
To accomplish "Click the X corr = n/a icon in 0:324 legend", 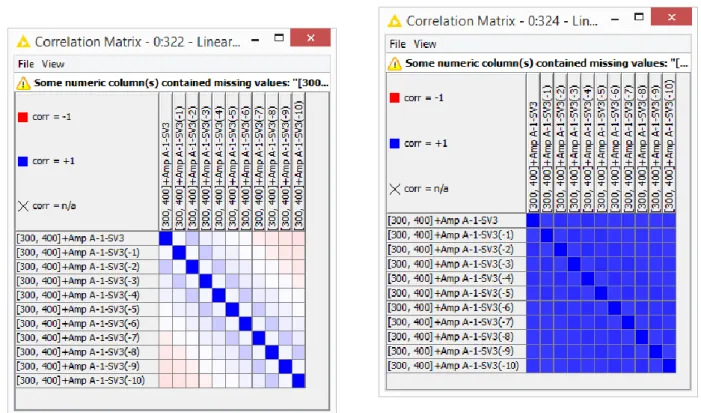I will tap(395, 189).
